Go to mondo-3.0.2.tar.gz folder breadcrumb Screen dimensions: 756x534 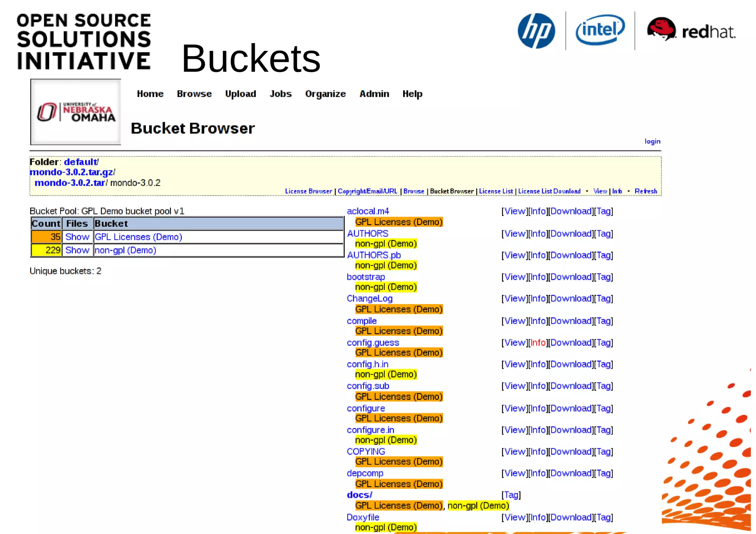pos(71,172)
